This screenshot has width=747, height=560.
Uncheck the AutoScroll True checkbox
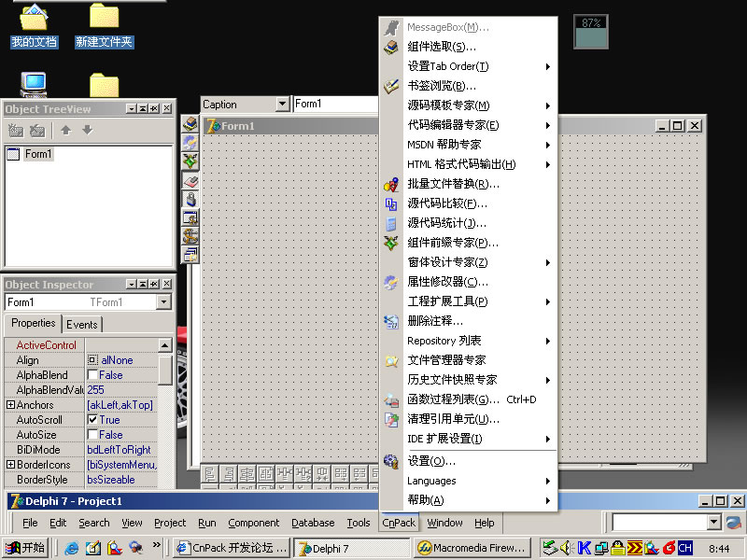pos(92,420)
